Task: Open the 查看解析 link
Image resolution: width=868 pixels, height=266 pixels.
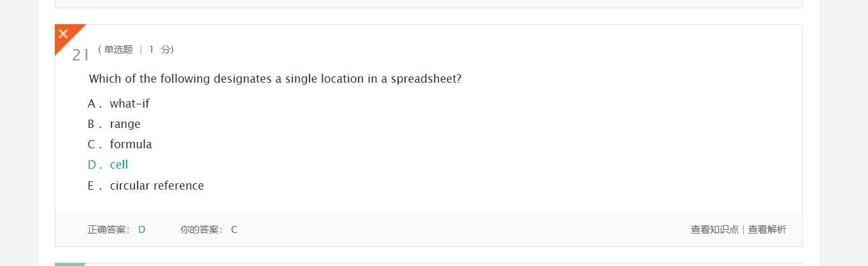Action: [767, 230]
